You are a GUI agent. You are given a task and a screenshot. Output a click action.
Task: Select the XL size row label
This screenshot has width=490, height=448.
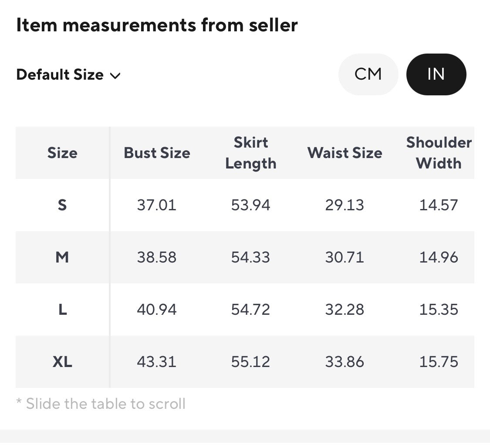(x=62, y=362)
